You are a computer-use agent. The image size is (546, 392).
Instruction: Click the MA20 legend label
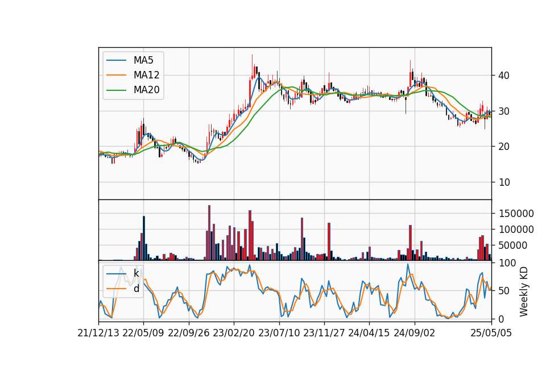[x=146, y=90]
